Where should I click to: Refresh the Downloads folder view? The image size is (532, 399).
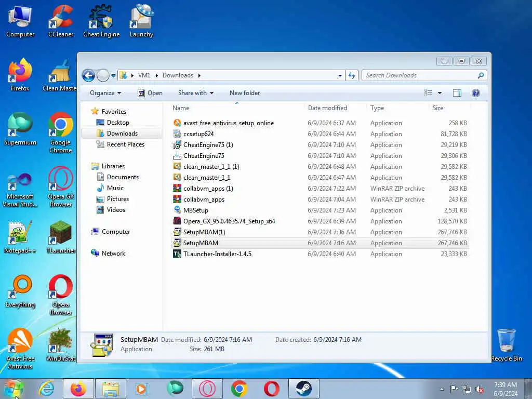pyautogui.click(x=352, y=76)
